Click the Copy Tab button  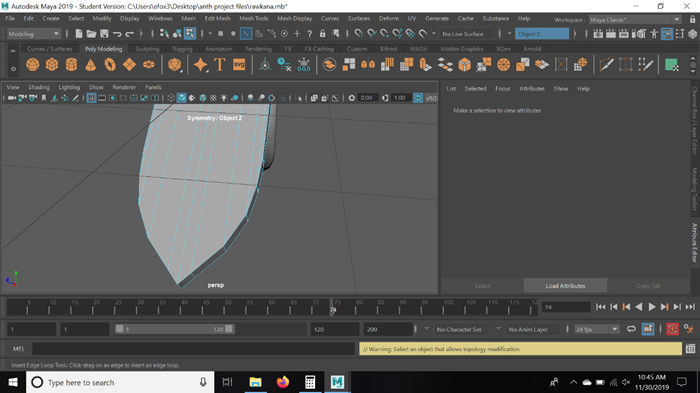tap(648, 286)
